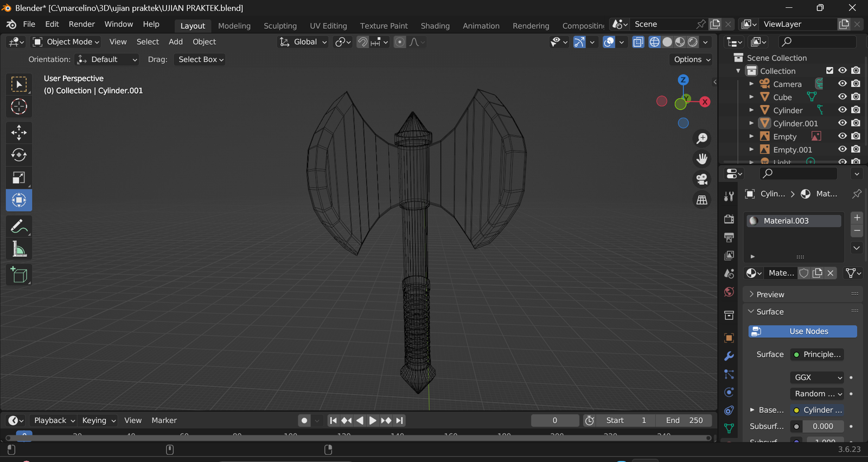Image resolution: width=868 pixels, height=462 pixels.
Task: Open the World properties tab
Action: [x=729, y=292]
